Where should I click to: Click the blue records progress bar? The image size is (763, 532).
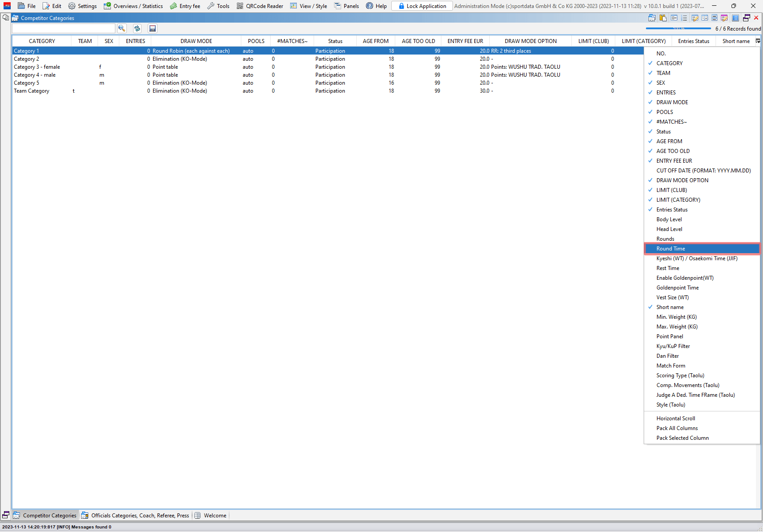678,28
